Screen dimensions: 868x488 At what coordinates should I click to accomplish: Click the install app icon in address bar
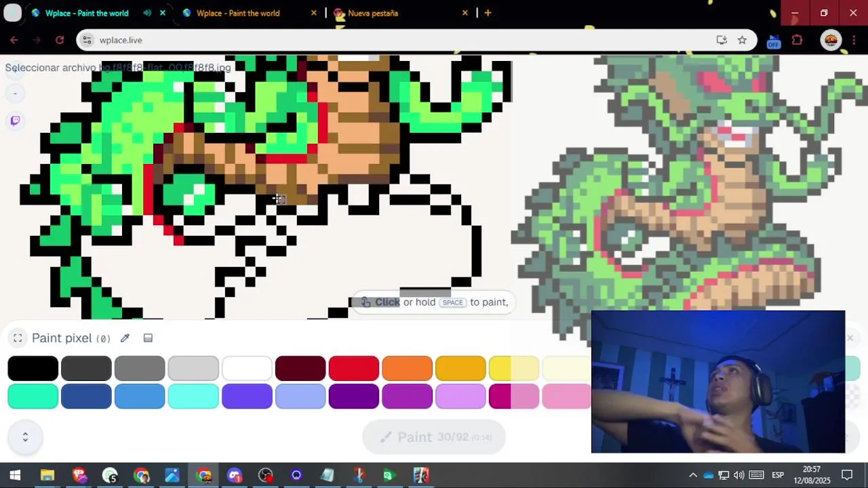point(722,40)
